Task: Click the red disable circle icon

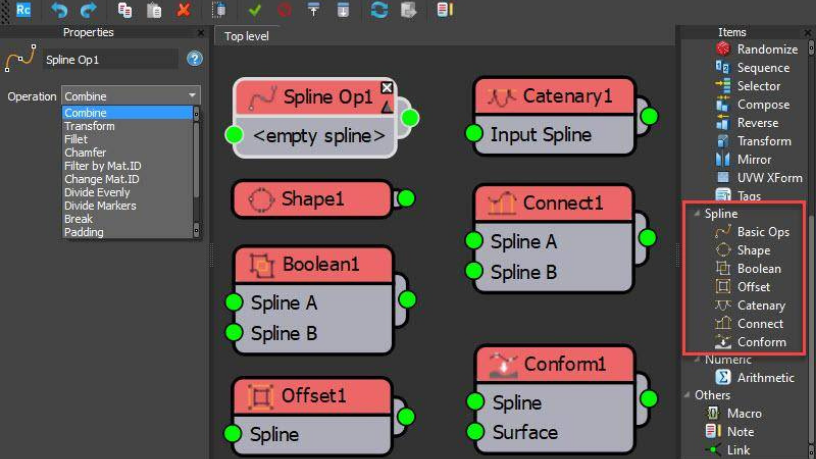Action: click(x=284, y=10)
